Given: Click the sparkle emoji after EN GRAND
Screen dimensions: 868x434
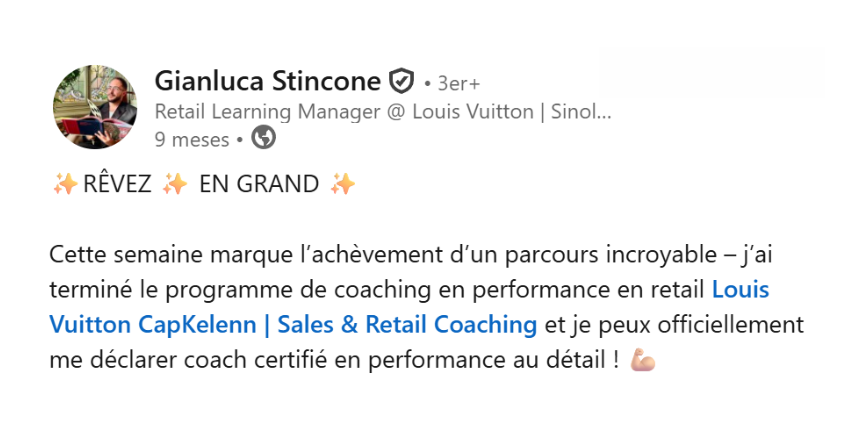Looking at the screenshot, I should click(x=343, y=184).
